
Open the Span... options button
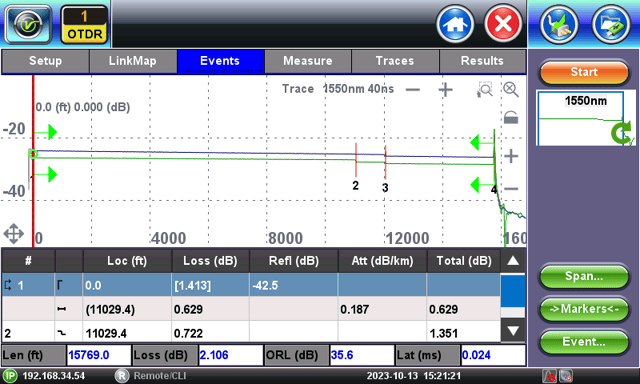coord(584,276)
